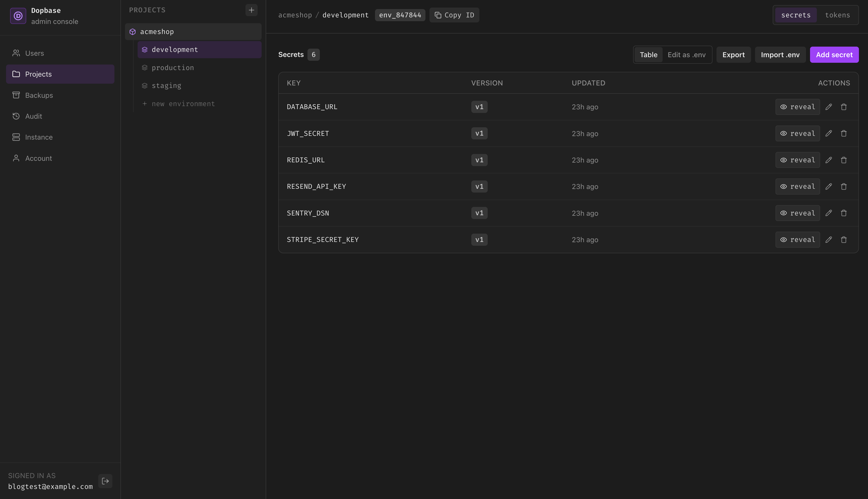Select the development environment
868x499 pixels.
[199, 50]
